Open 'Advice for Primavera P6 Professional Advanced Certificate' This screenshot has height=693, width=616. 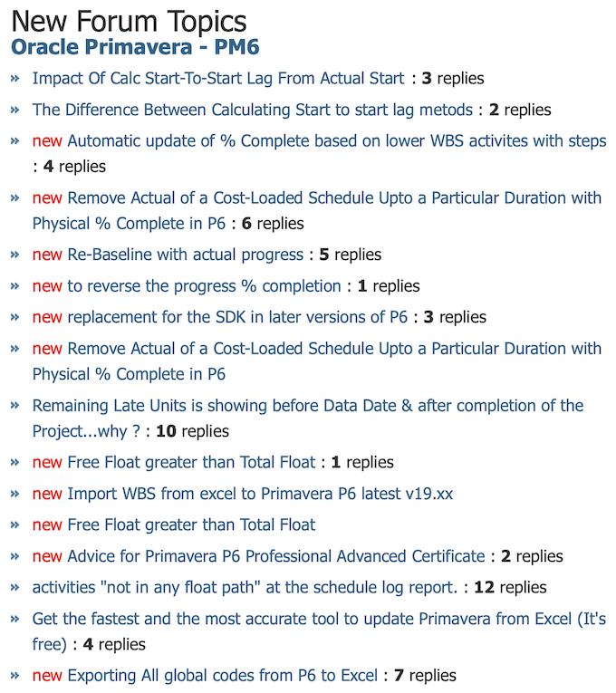point(276,556)
